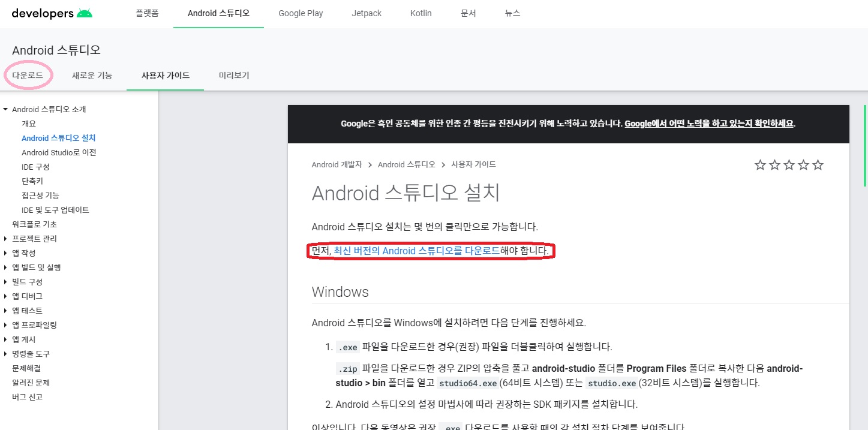This screenshot has height=430, width=868.
Task: Expand the 앱 빌드 및 실행 section
Action: pos(5,267)
